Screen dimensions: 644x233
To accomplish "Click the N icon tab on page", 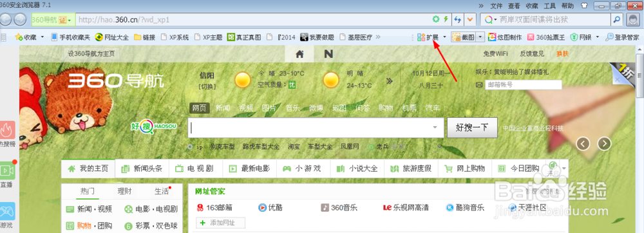I will pos(328,53).
